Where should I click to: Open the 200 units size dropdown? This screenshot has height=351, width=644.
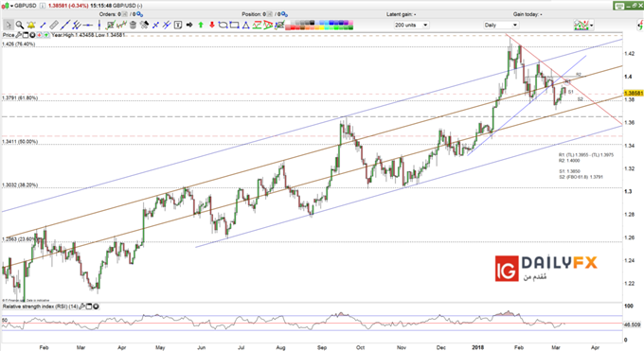pos(411,25)
